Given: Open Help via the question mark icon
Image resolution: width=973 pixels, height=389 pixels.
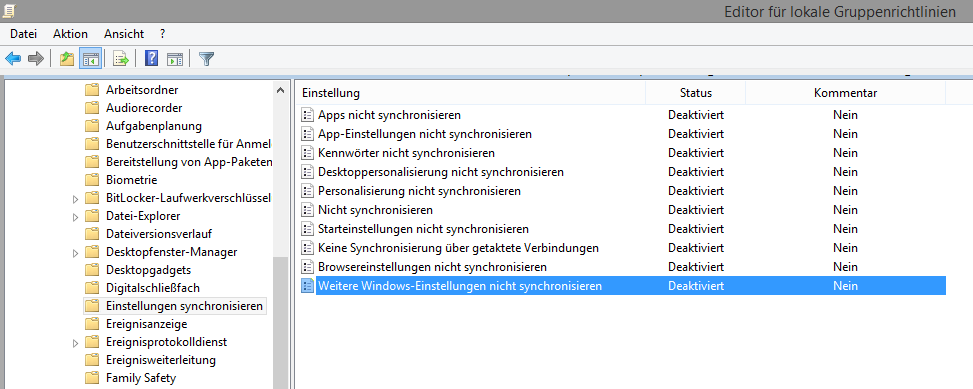Looking at the screenshot, I should [151, 58].
